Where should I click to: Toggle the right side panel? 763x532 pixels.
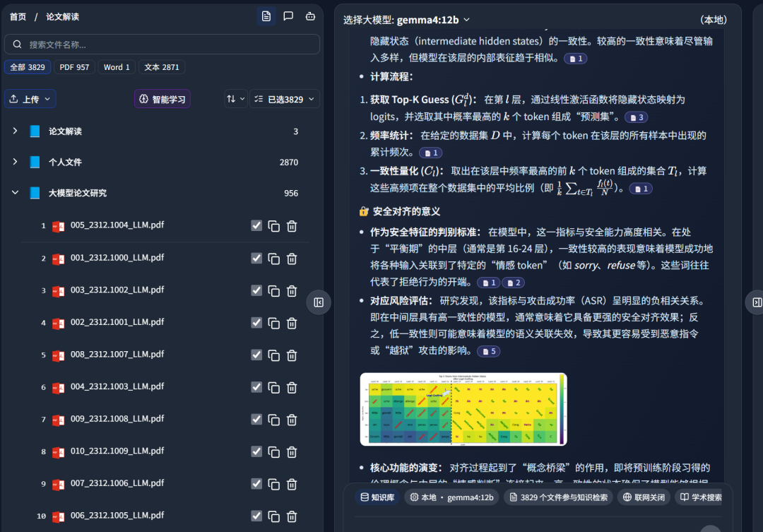point(756,302)
